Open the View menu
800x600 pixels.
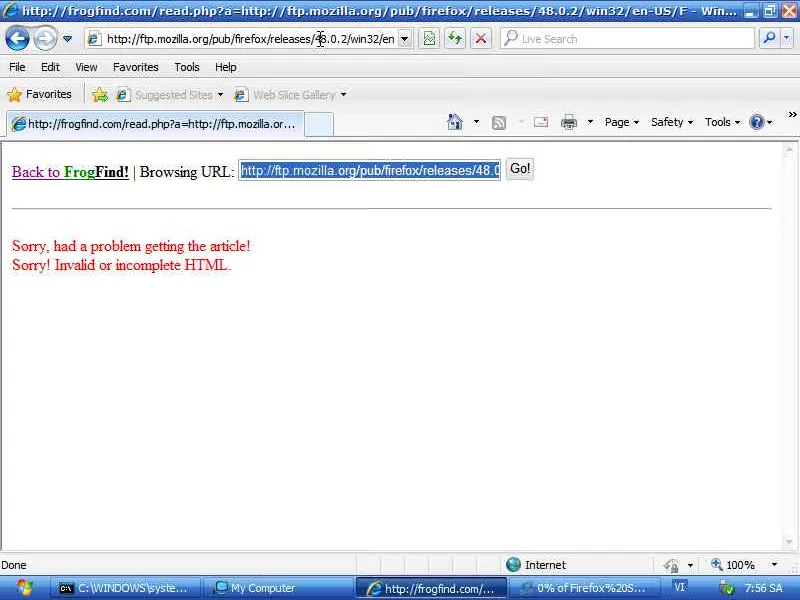click(x=86, y=67)
